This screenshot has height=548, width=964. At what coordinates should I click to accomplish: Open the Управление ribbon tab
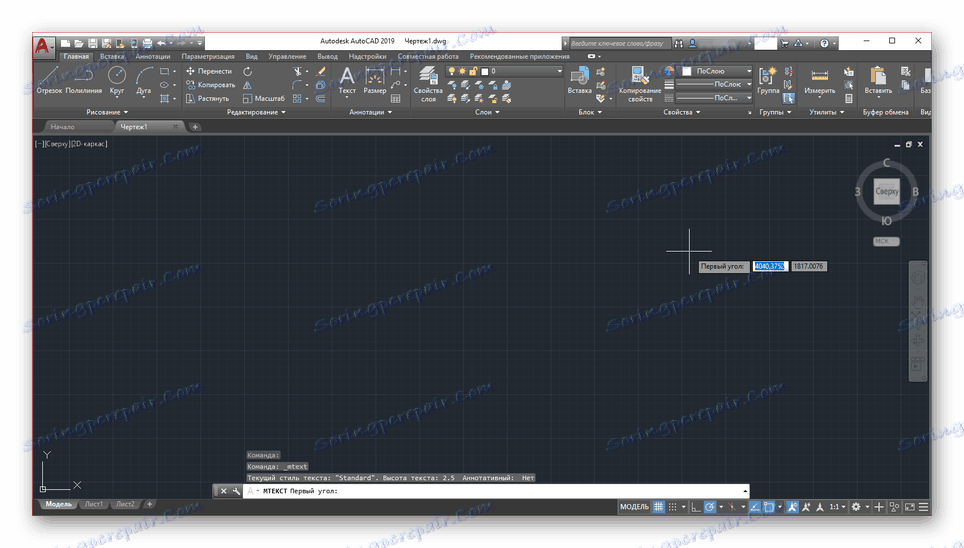click(287, 57)
